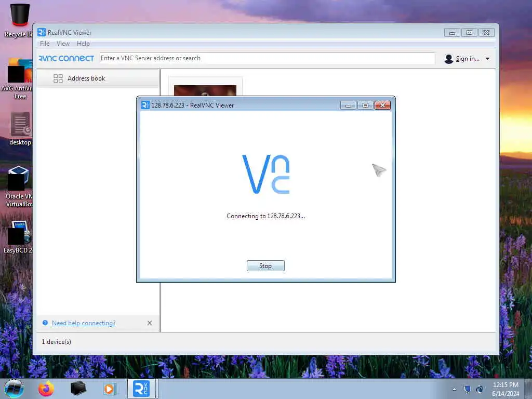The width and height of the screenshot is (532, 399).
Task: Click the Connecting to 128.78.6.223 text
Action: tap(265, 216)
